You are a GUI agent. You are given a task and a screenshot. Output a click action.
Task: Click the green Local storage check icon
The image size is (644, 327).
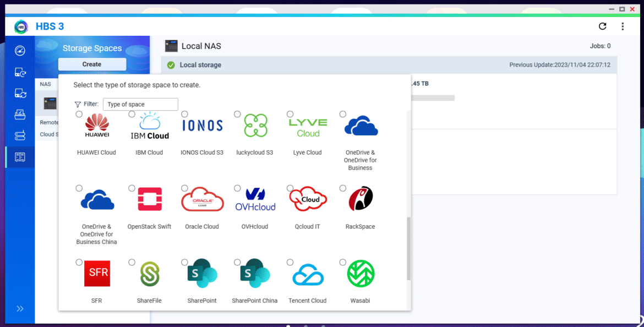[171, 65]
